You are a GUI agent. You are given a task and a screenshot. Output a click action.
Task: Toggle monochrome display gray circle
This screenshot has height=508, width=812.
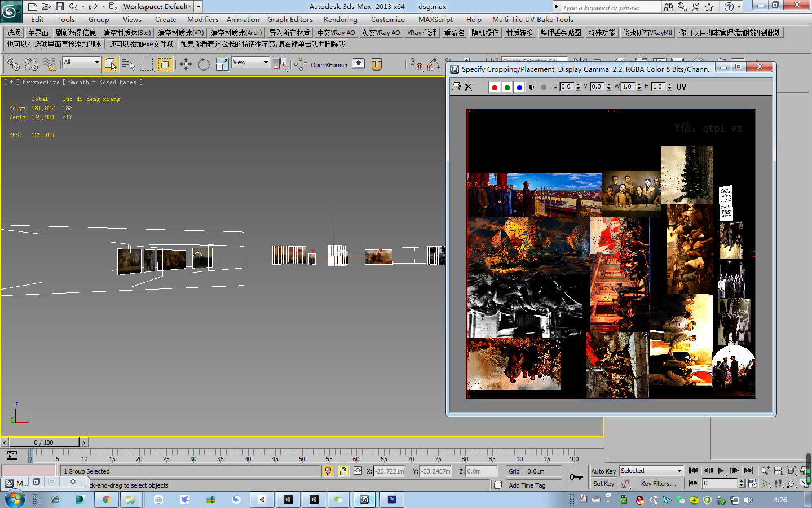(544, 87)
